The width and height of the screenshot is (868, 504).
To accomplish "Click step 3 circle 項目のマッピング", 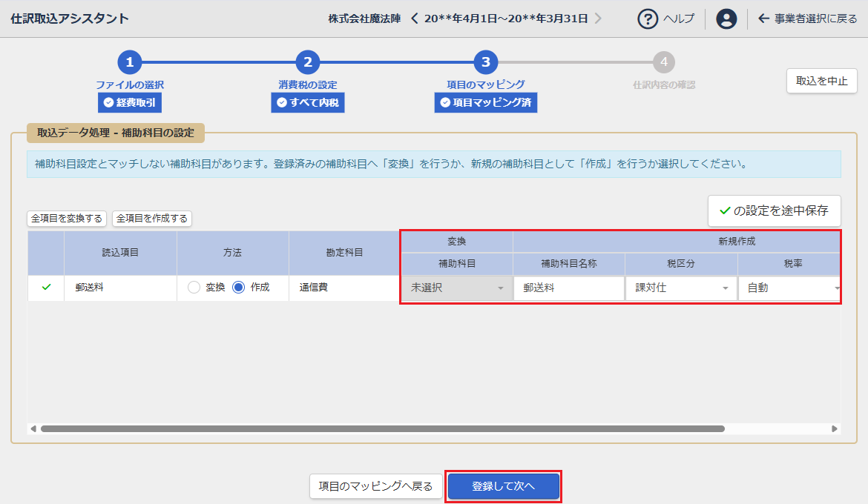I will point(485,62).
